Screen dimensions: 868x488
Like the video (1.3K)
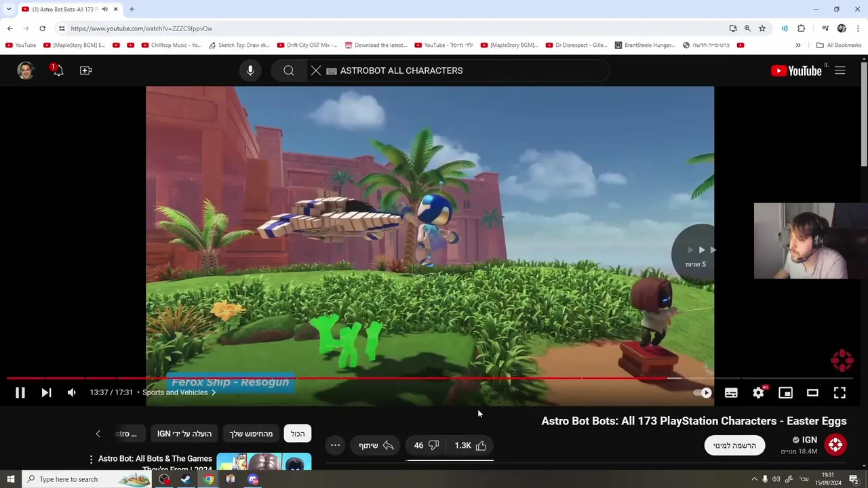pyautogui.click(x=471, y=445)
